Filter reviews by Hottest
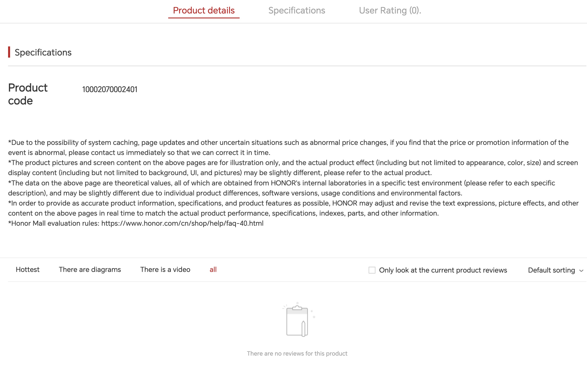 28,270
